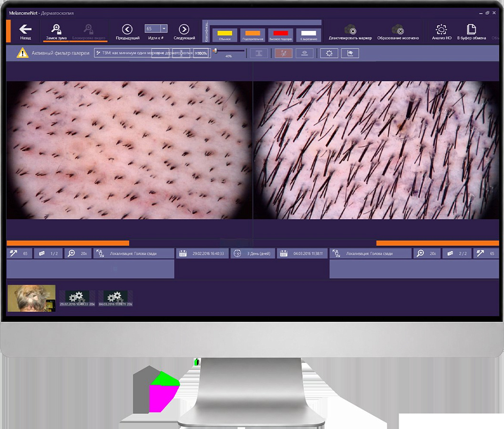Click the left marker number 65 box
This screenshot has width=504, height=429.
[19, 254]
